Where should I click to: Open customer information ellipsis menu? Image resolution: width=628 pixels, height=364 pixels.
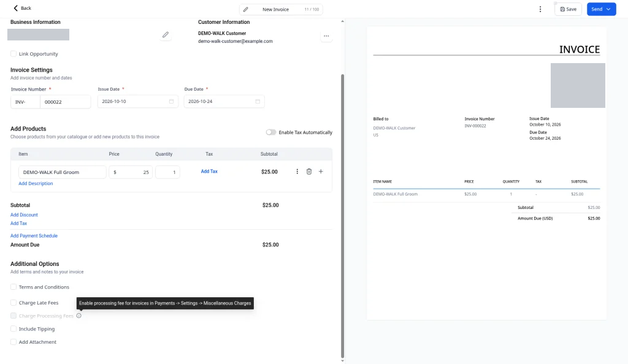(326, 36)
